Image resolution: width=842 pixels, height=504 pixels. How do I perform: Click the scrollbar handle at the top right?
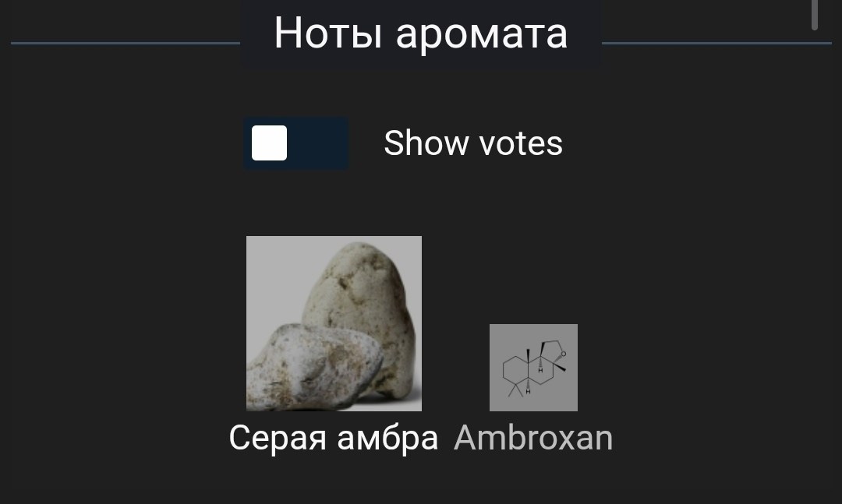tap(815, 15)
